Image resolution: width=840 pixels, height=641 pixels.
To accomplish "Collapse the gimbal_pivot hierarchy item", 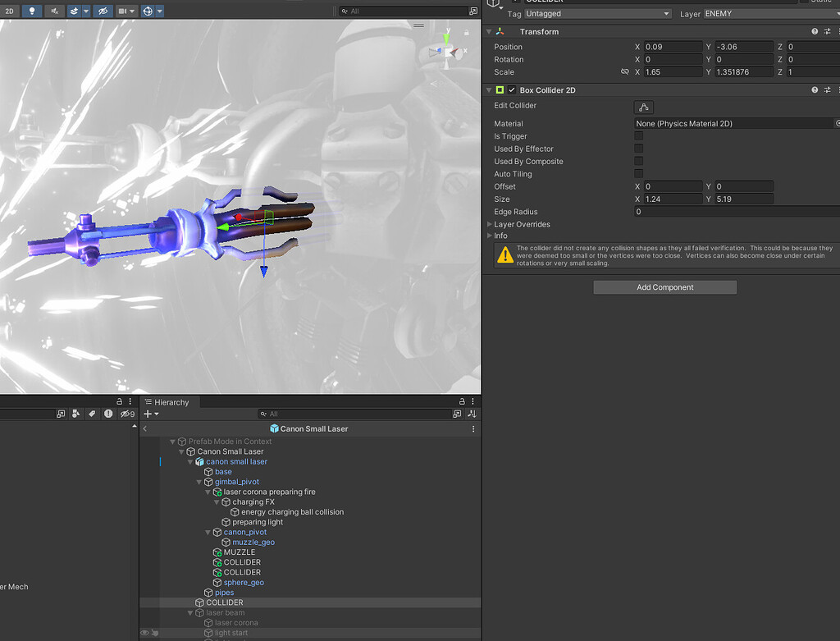I will pyautogui.click(x=199, y=482).
